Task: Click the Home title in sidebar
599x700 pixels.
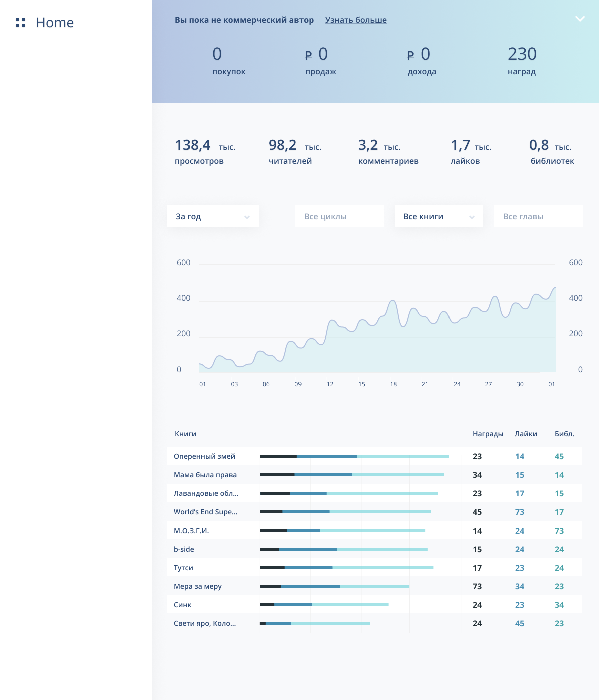Action: coord(55,23)
